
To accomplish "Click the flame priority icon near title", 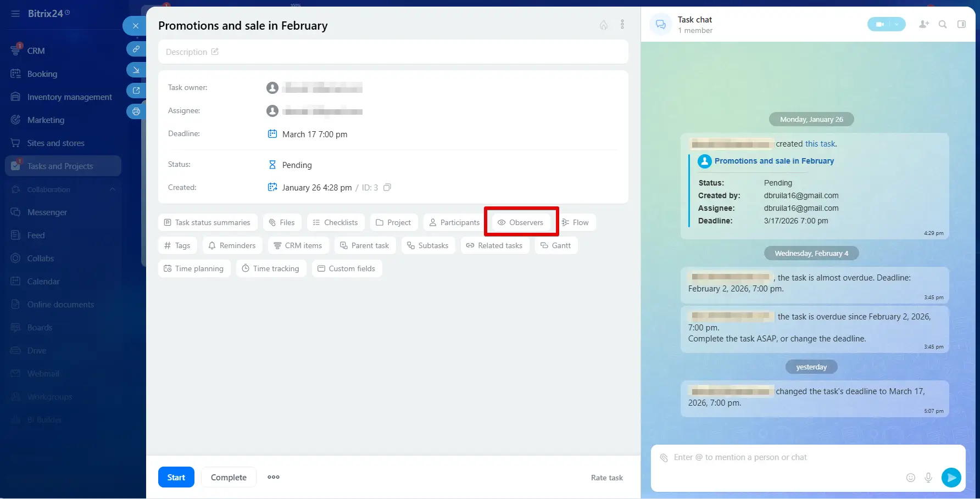I will point(603,25).
